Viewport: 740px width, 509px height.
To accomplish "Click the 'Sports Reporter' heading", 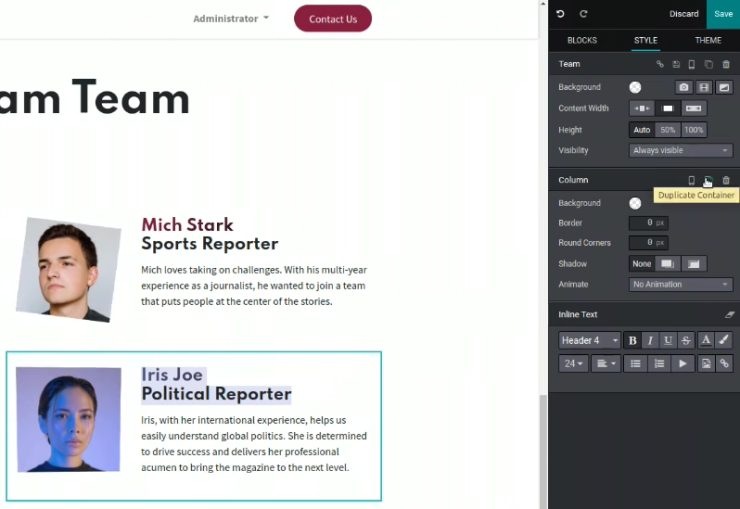I will (x=210, y=244).
